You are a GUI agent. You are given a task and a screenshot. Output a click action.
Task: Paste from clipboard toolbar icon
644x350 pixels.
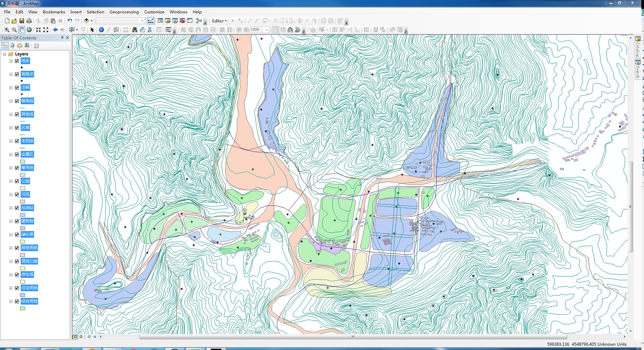click(x=53, y=21)
